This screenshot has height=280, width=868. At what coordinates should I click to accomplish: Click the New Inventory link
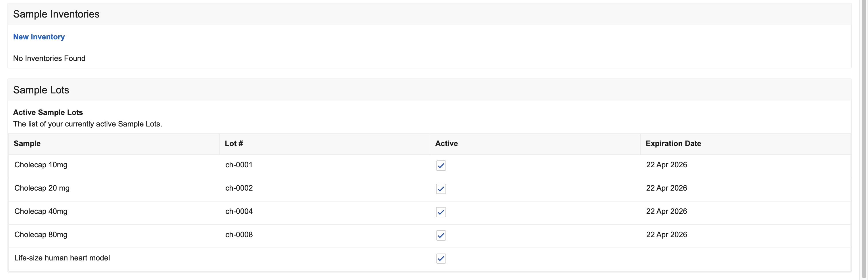pyautogui.click(x=39, y=37)
